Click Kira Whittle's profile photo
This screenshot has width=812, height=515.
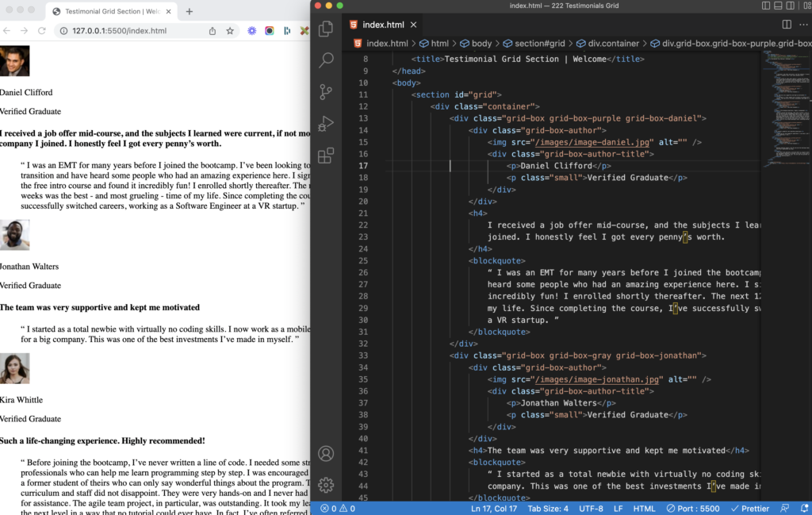[14, 368]
